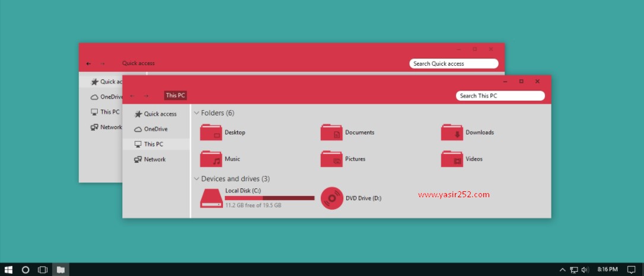
Task: Collapse the Devices and drives (3) group
Action: pyautogui.click(x=196, y=179)
